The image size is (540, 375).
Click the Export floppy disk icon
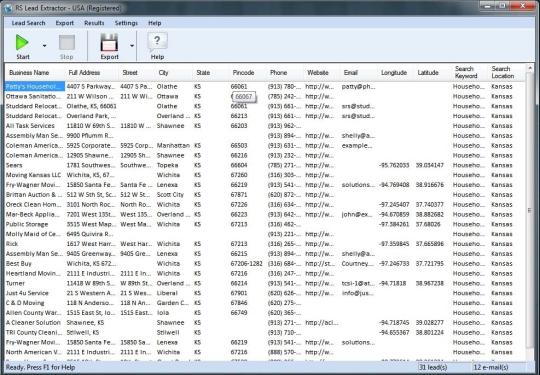pyautogui.click(x=109, y=43)
